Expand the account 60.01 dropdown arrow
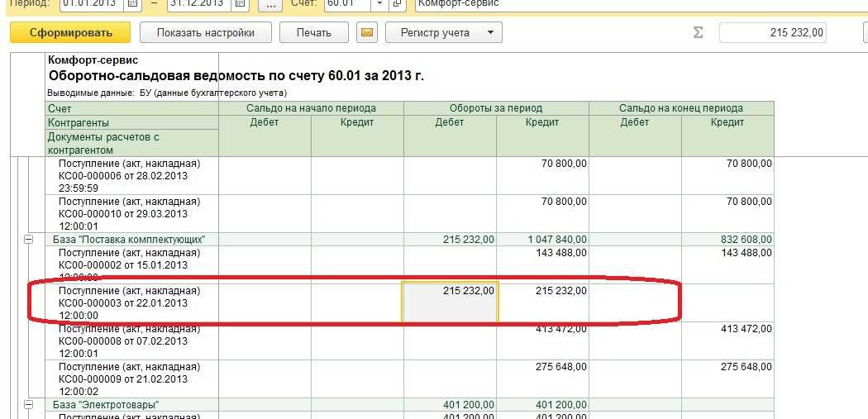 pos(379,3)
